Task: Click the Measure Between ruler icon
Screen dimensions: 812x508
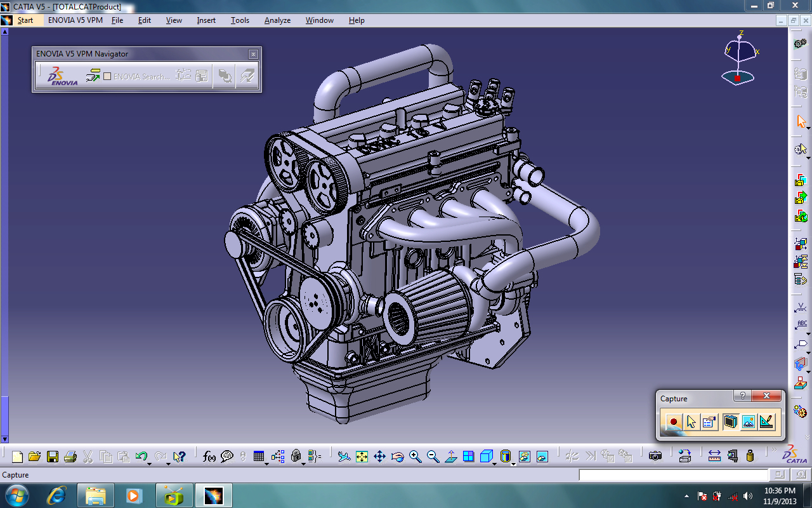Action: point(714,456)
